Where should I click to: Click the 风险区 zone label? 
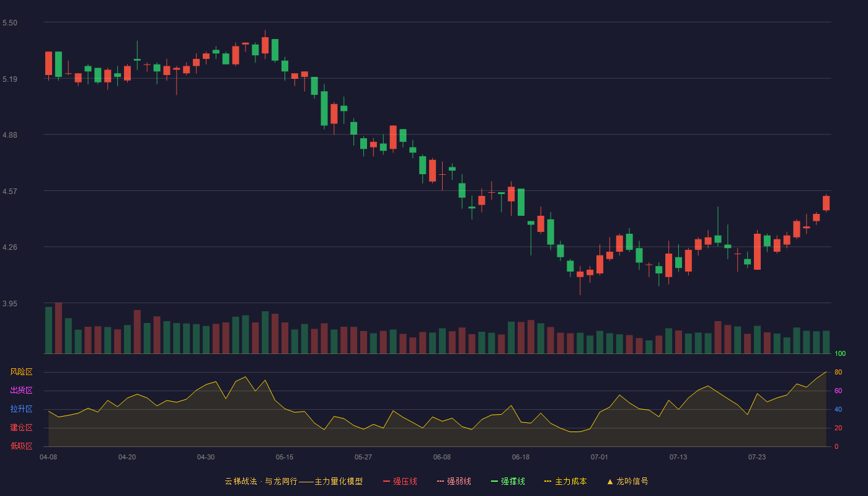(x=21, y=372)
